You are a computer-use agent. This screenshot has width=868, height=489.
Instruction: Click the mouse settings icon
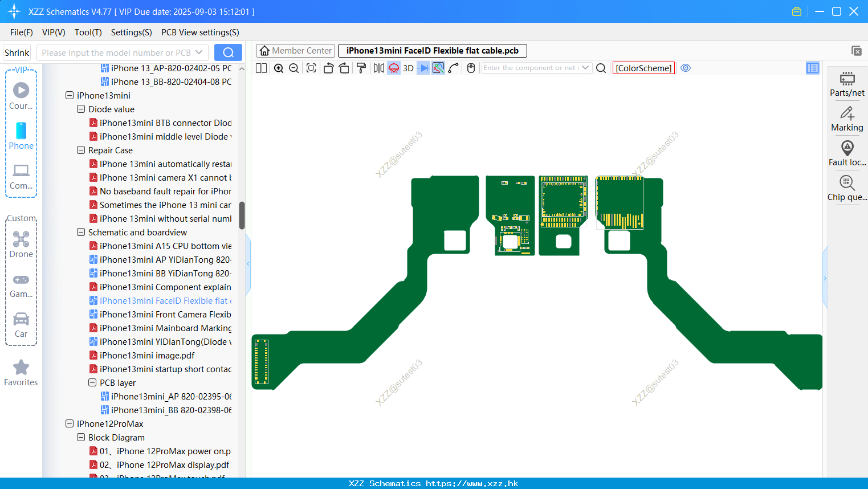coord(471,68)
